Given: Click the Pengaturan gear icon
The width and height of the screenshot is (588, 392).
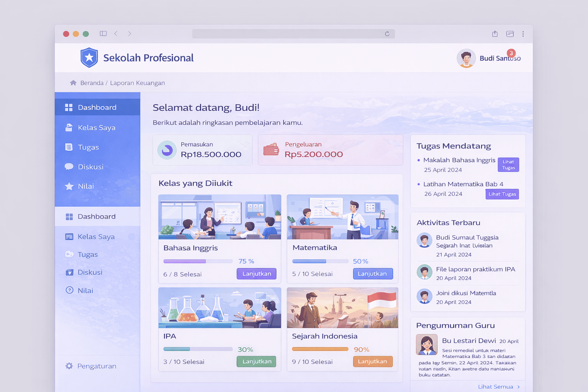Looking at the screenshot, I should coord(69,366).
